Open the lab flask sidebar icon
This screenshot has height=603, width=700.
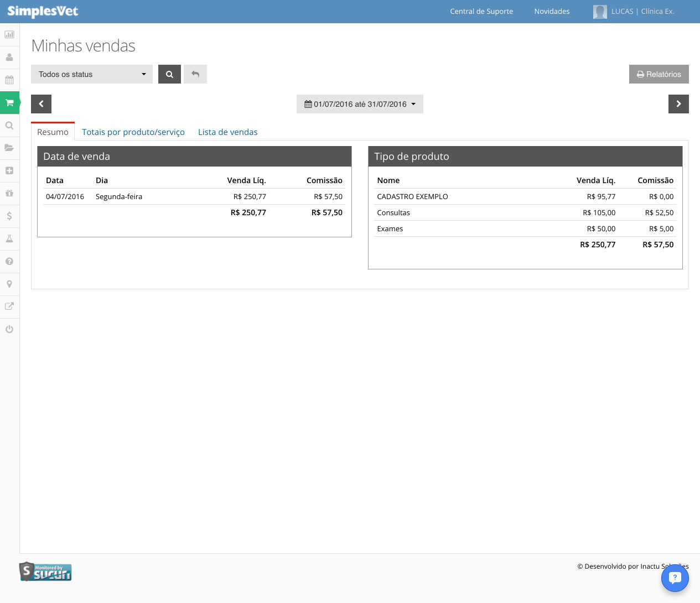(9, 238)
